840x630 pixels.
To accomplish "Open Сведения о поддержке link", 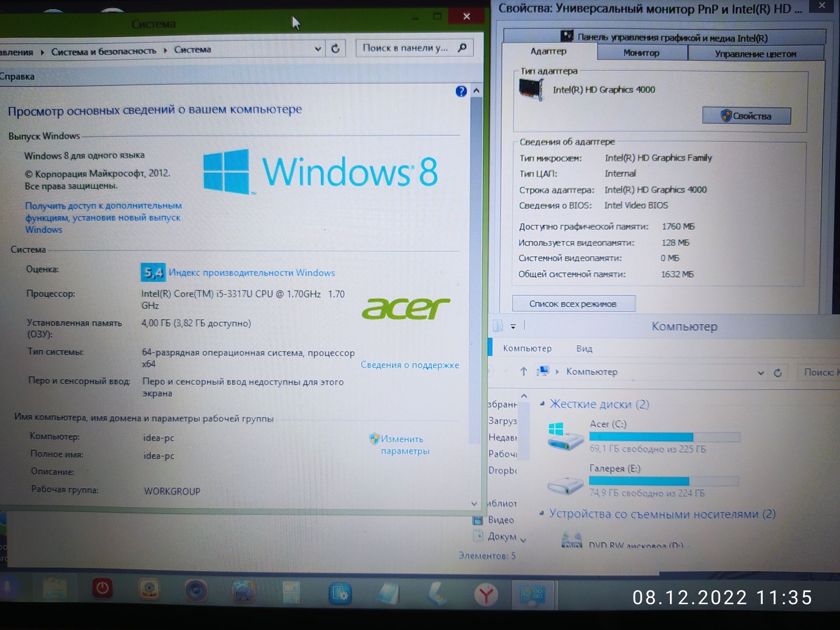I will (x=410, y=365).
